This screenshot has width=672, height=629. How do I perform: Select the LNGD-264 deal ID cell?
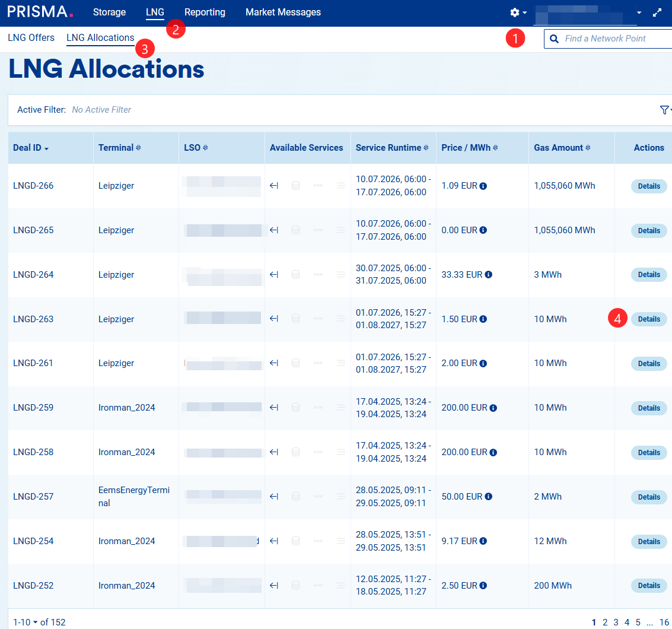click(33, 274)
